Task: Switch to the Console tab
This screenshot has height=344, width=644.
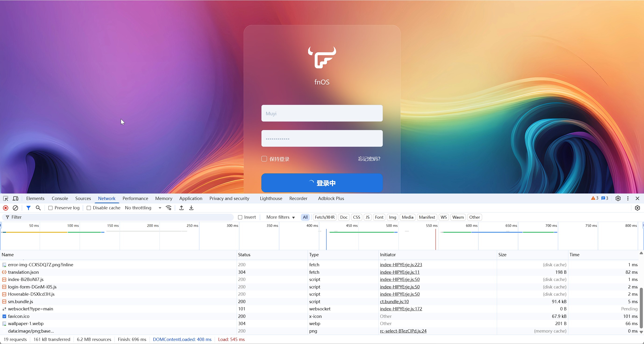Action: point(60,198)
